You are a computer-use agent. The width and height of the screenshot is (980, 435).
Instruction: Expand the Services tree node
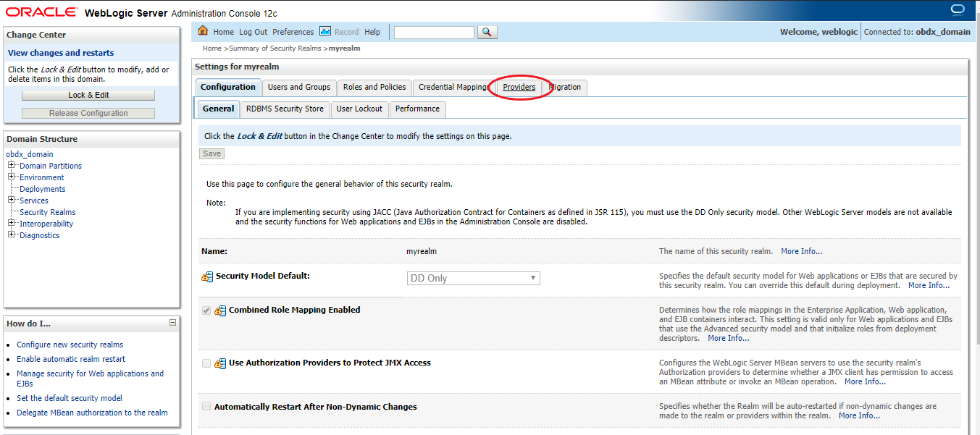pos(12,200)
